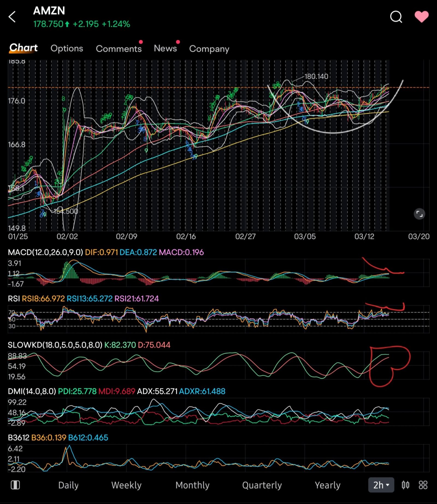The height and width of the screenshot is (504, 437).
Task: Tap the D:75.044 value
Action: pos(154,345)
